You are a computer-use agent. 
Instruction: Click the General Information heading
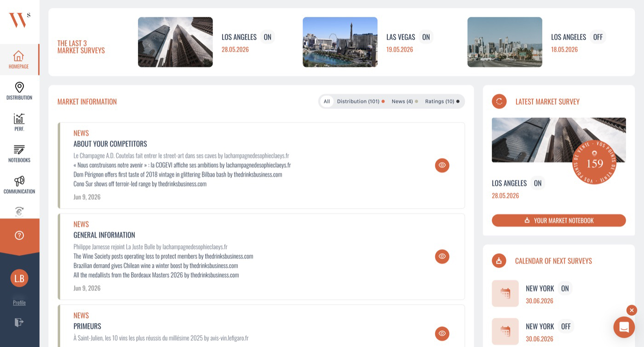click(x=104, y=235)
